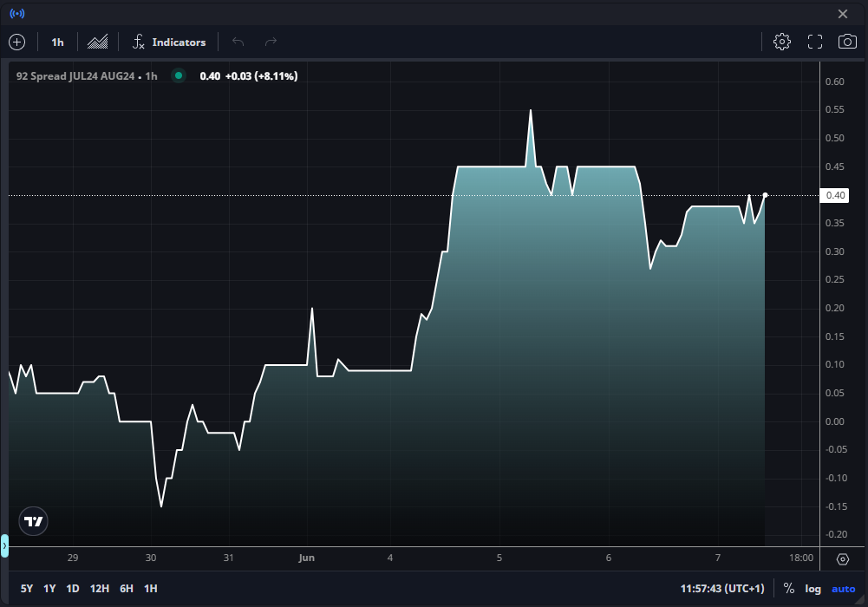This screenshot has width=868, height=607.
Task: Click the 31 date label on time axis
Action: (x=228, y=558)
